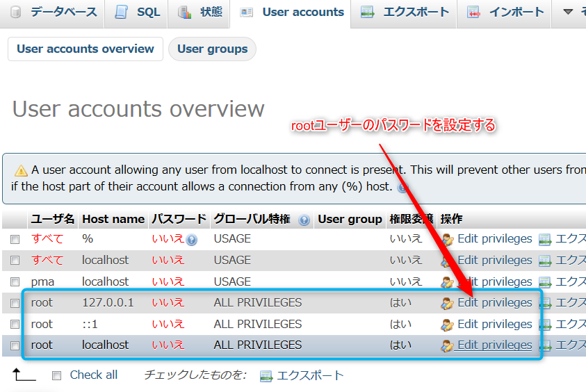Click the 127.0.0.1 host cell

[108, 302]
